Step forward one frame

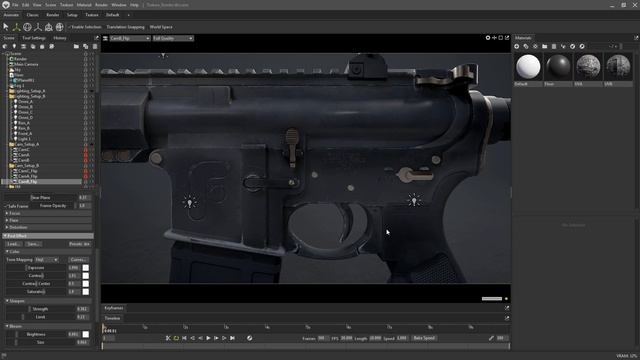pyautogui.click(x=216, y=338)
